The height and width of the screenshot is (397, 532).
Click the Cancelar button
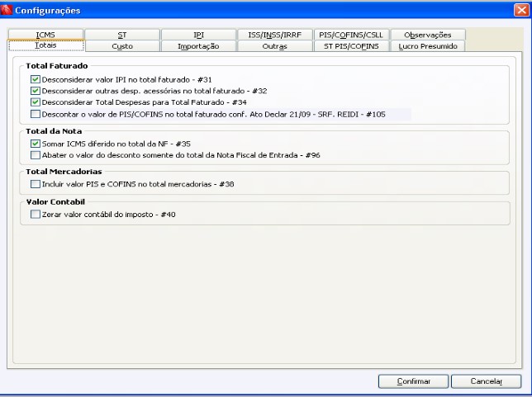tap(487, 381)
